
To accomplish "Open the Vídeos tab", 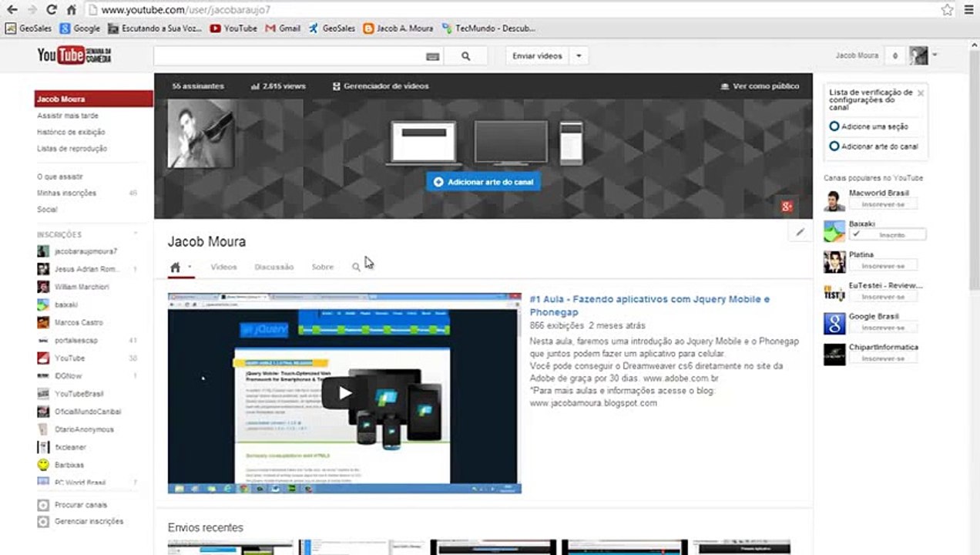I will pyautogui.click(x=223, y=267).
